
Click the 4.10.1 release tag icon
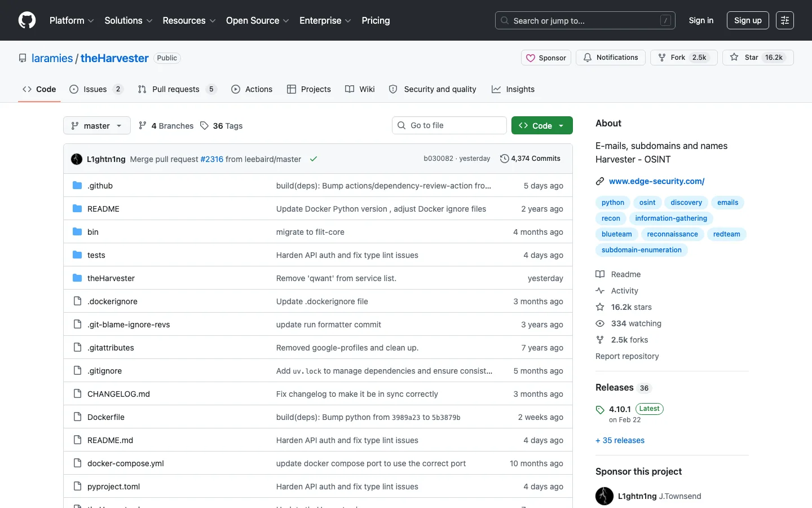click(x=600, y=410)
